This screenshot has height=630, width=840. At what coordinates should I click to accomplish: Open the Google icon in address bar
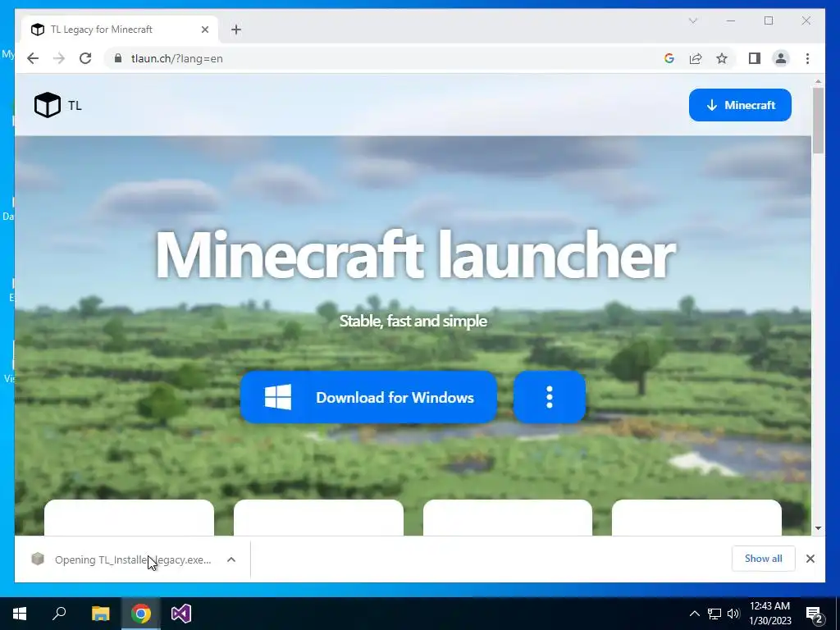point(669,58)
